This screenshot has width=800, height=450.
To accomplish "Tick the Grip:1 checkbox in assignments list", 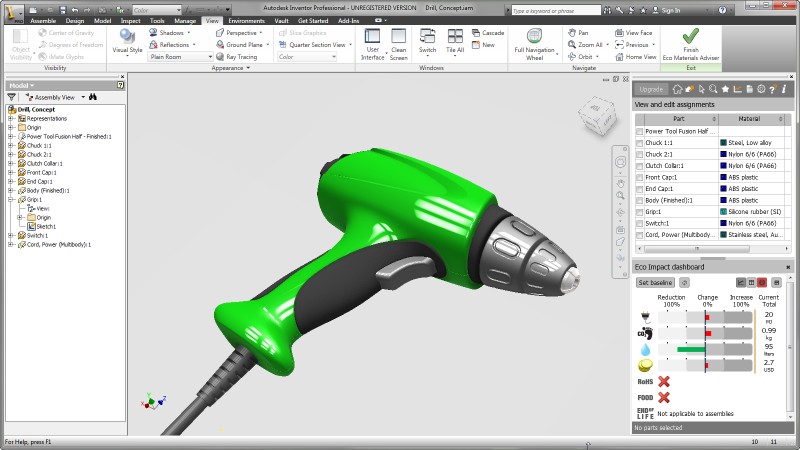I will [639, 211].
